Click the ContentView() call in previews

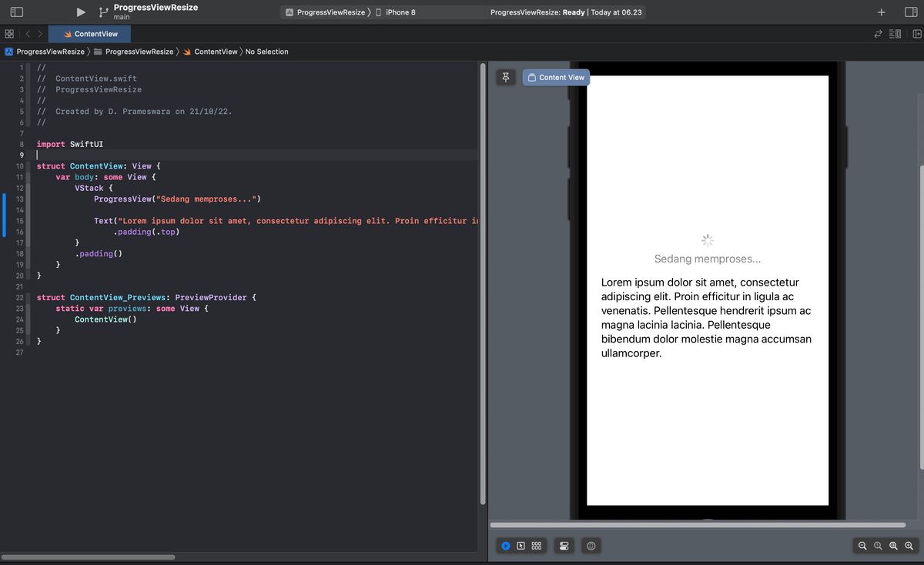point(105,319)
